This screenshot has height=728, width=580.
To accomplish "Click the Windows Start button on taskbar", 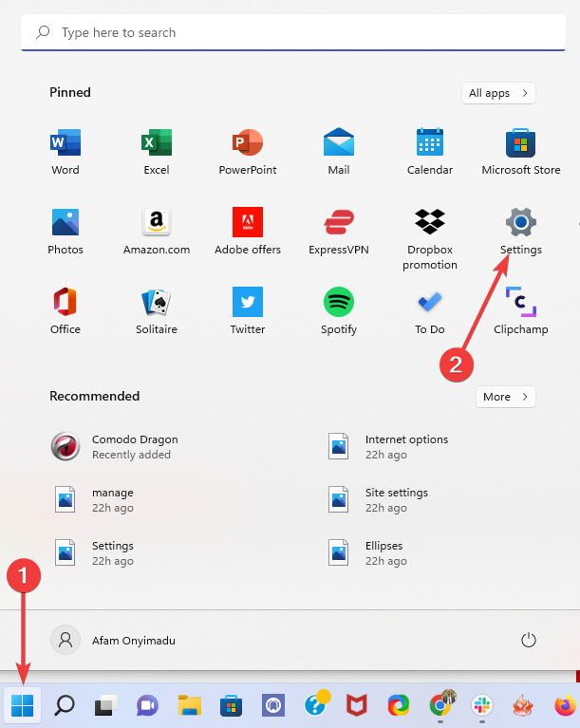I will coord(22,706).
